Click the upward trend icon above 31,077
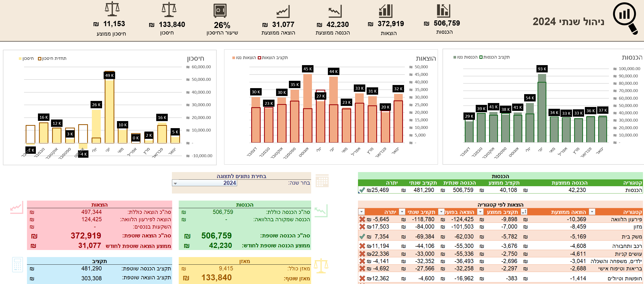 point(283,12)
